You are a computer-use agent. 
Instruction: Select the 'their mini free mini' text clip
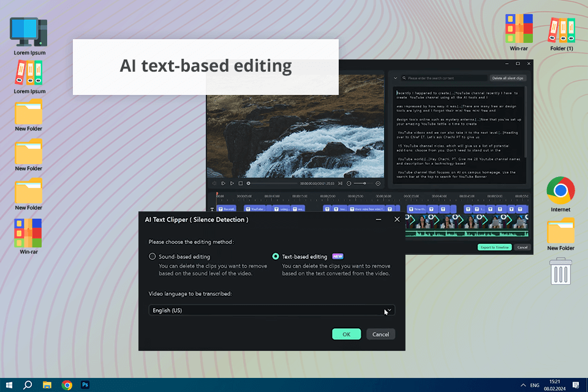(367, 209)
